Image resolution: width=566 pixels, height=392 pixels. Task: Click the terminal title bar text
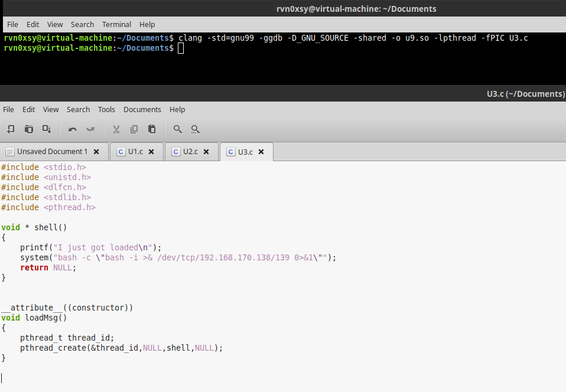pyautogui.click(x=356, y=9)
